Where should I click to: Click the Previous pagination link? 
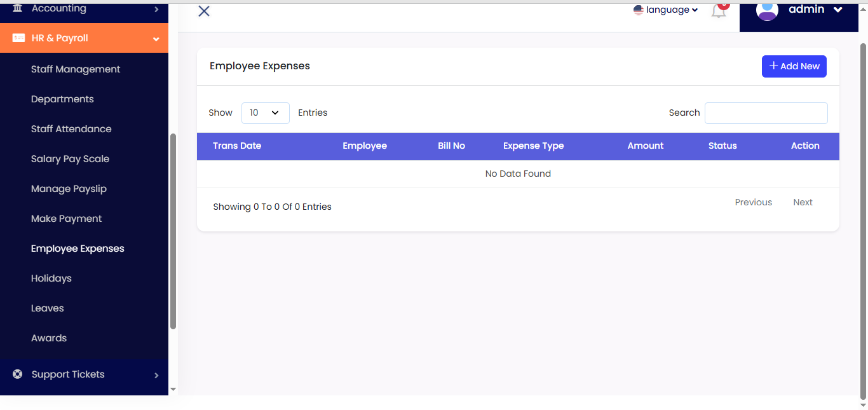coord(754,202)
